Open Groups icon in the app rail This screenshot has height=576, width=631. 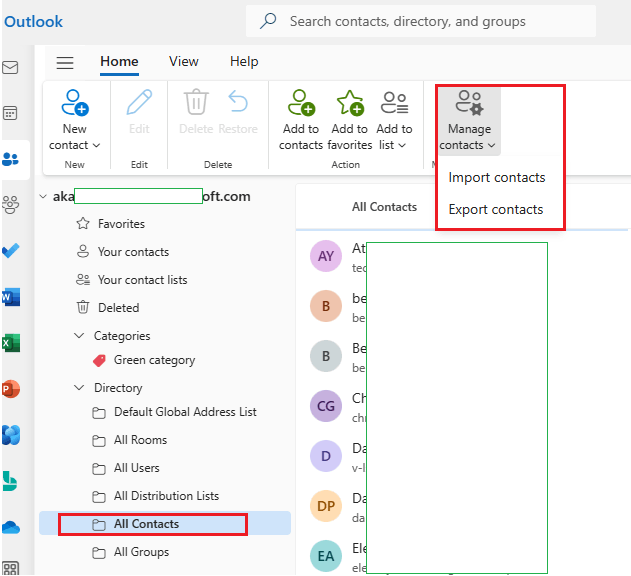[x=10, y=204]
